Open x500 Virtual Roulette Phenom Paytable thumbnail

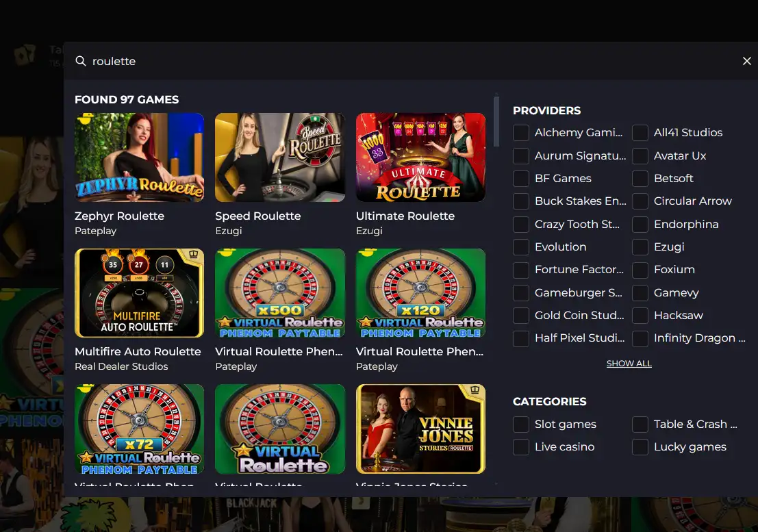[x=280, y=293]
